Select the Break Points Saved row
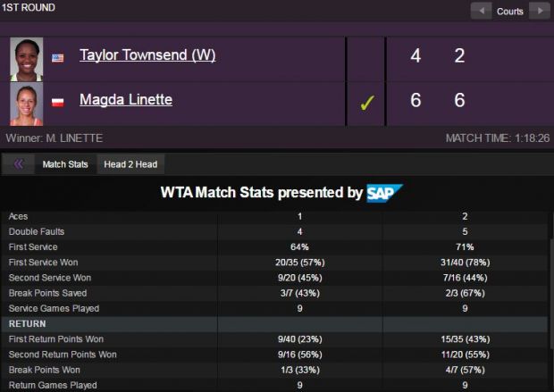Screen dimensions: 554x392 274,293
